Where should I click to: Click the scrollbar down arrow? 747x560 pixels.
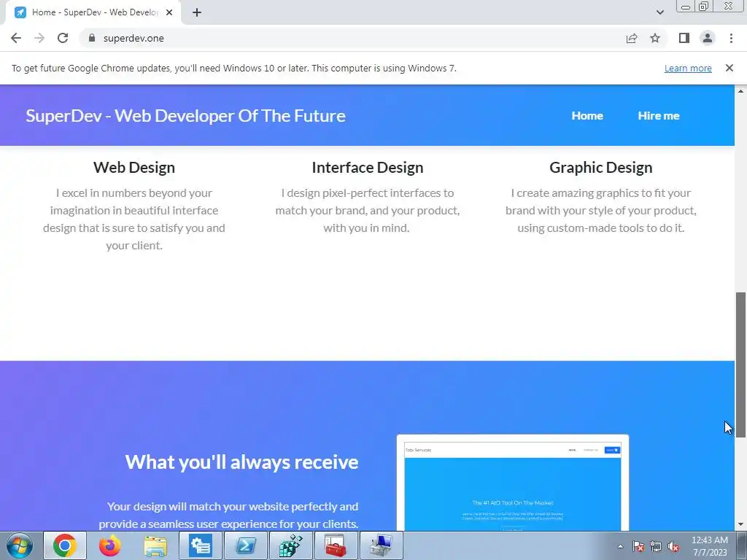point(741,525)
